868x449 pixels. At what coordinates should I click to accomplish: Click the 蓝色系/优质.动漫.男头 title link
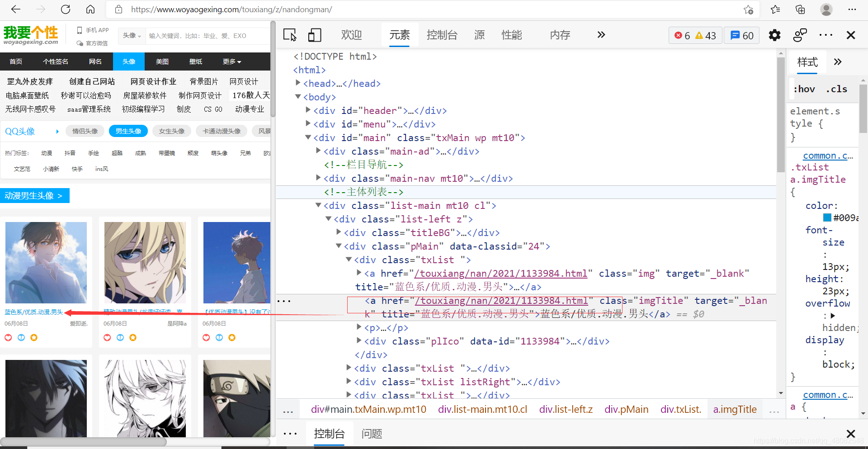point(34,312)
